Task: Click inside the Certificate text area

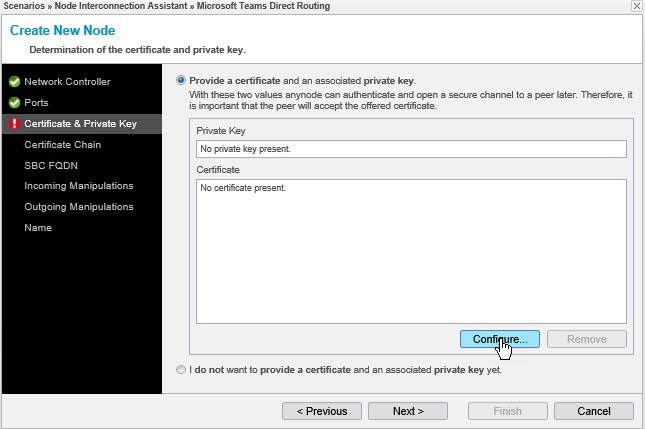Action: pyautogui.click(x=411, y=250)
